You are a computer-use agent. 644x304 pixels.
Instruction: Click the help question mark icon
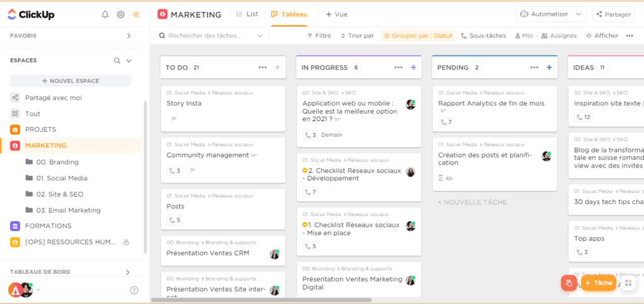(x=134, y=290)
